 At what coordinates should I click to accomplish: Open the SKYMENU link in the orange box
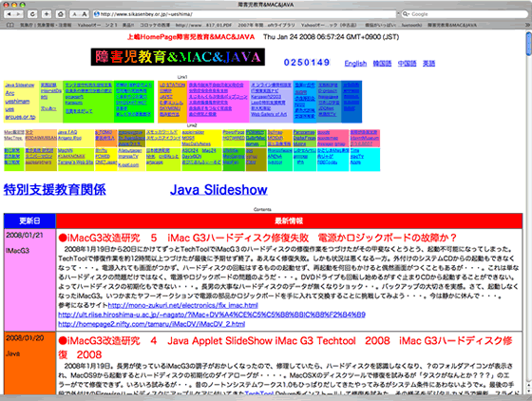(x=170, y=108)
